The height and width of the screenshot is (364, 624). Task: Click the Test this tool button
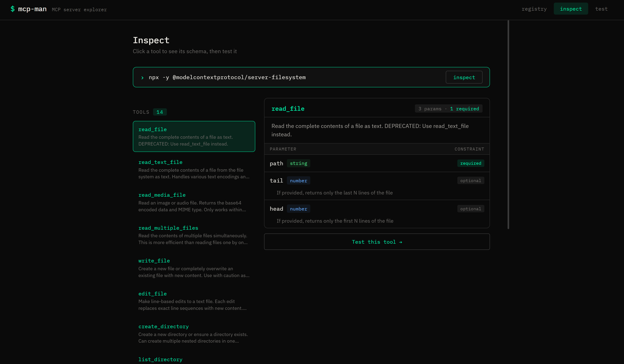377,242
